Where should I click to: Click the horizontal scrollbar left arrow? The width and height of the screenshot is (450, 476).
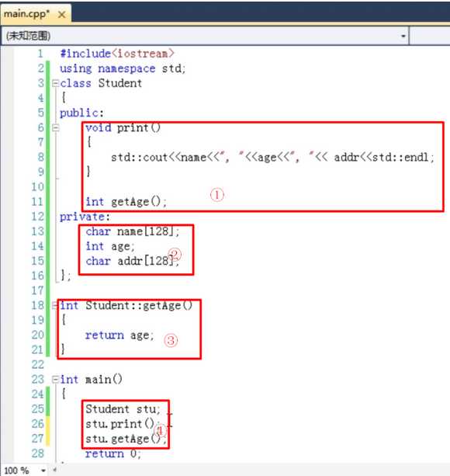(x=55, y=471)
